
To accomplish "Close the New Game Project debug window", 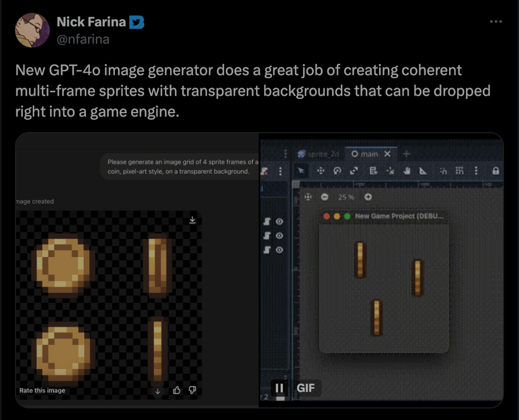I will pos(326,216).
